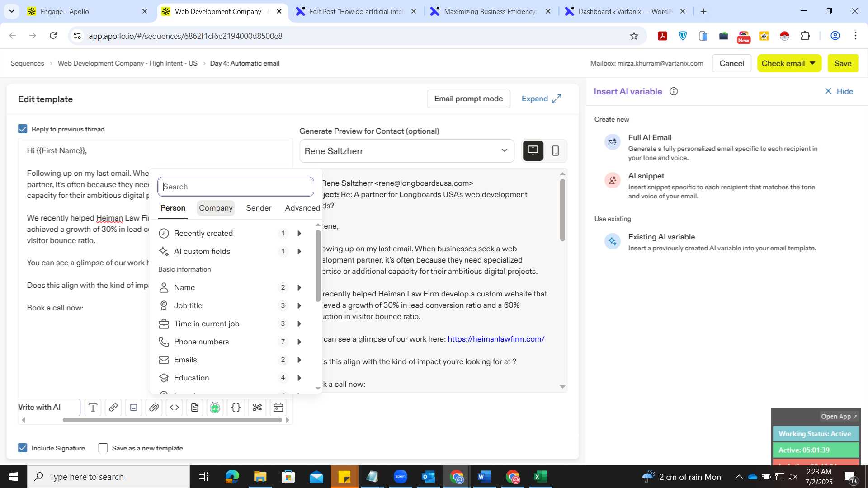
Task: Open Web Development Company sequence breadcrumb
Action: click(x=127, y=63)
